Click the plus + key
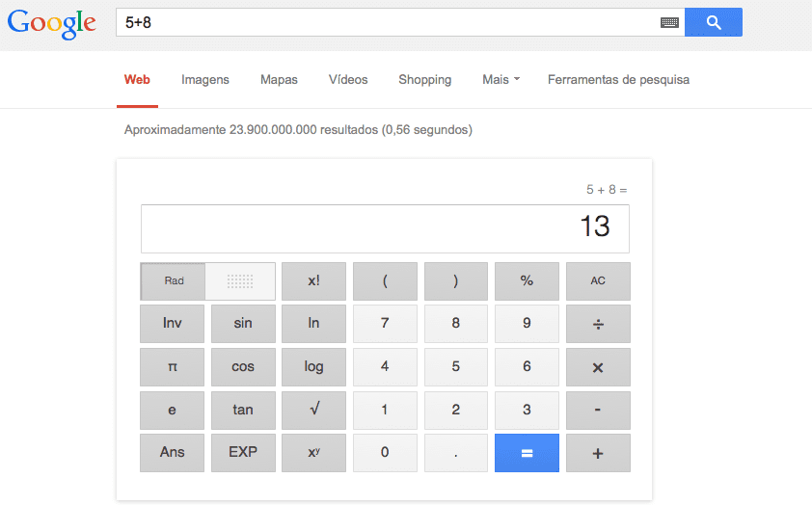The image size is (812, 505). [598, 453]
